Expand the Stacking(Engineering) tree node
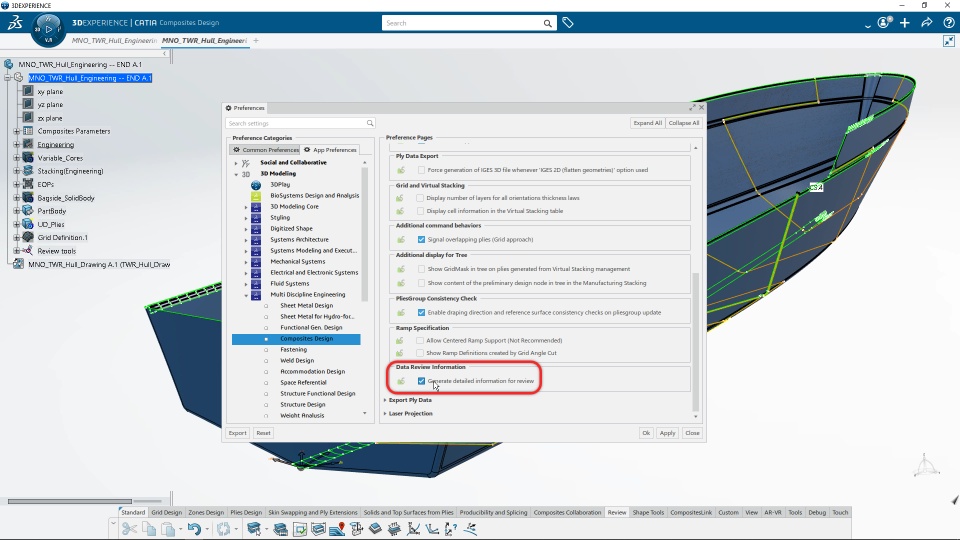This screenshot has height=540, width=960. [17, 171]
